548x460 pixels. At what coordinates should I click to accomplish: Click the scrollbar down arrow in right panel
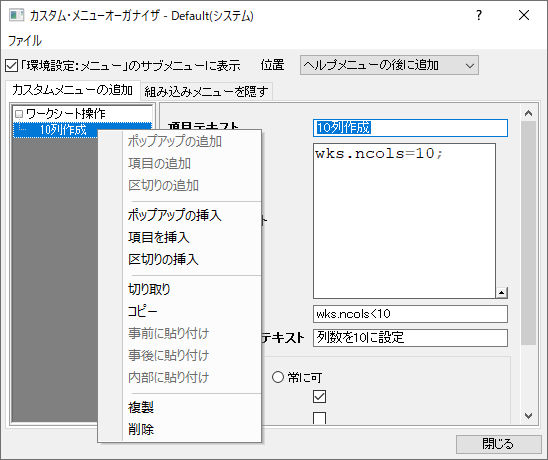click(x=528, y=416)
